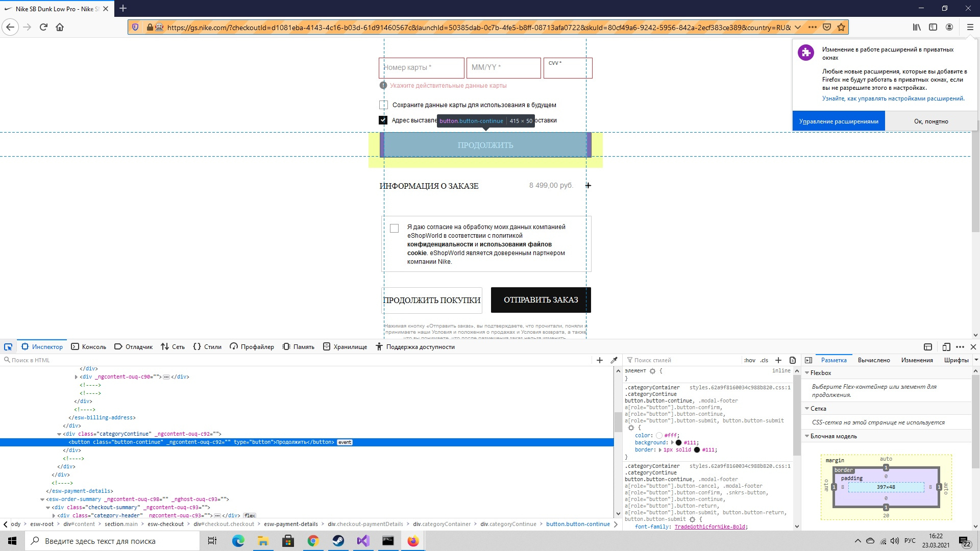Open the Firefox hamburger menu
This screenshot has height=551, width=980.
tap(970, 27)
